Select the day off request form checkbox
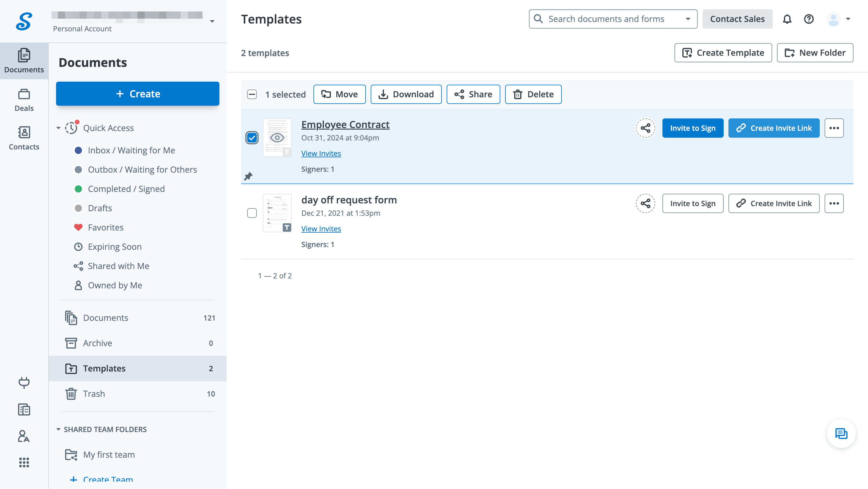 (x=252, y=213)
